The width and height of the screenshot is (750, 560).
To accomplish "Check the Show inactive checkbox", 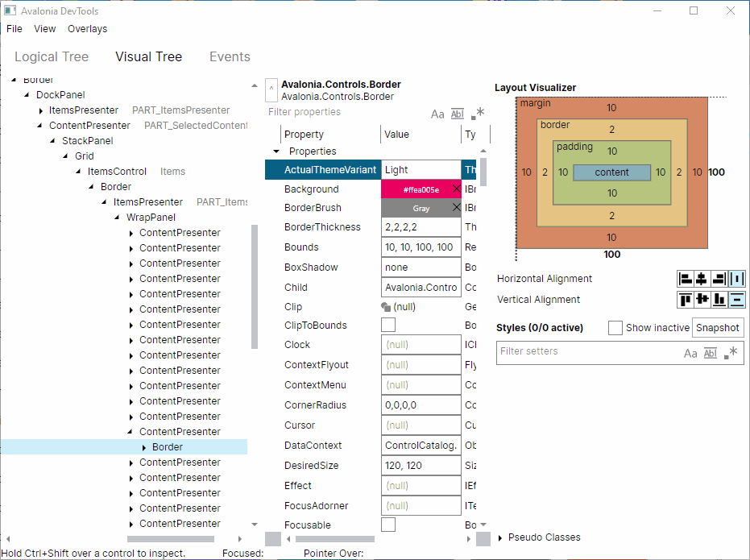I will point(615,328).
